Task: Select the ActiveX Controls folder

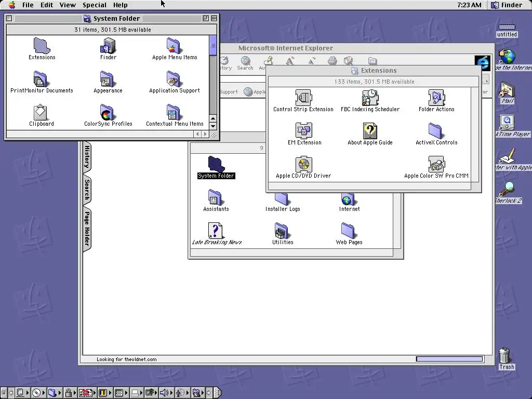Action: (435, 131)
